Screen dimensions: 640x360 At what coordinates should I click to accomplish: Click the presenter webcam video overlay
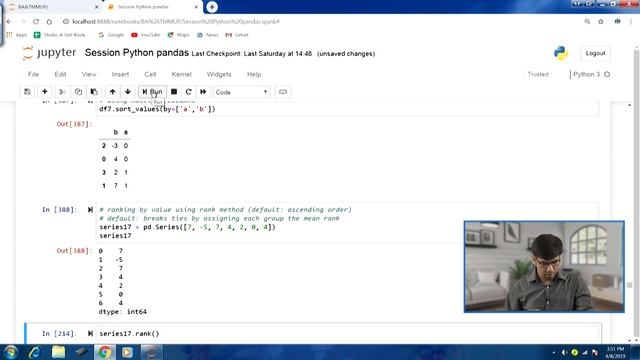pyautogui.click(x=544, y=267)
